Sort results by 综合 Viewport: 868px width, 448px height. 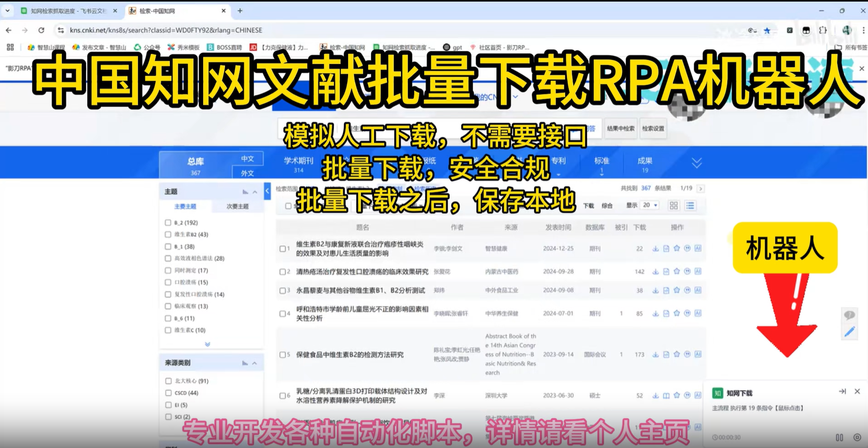pyautogui.click(x=607, y=206)
